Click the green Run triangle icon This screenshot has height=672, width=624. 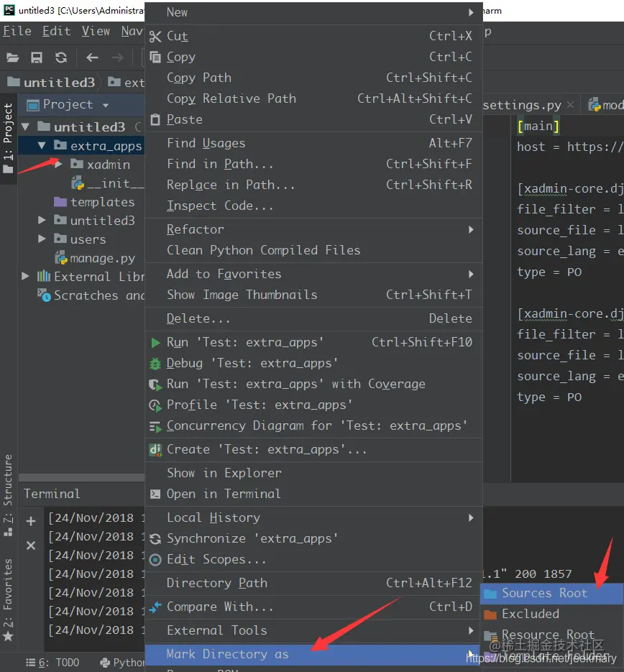(155, 342)
